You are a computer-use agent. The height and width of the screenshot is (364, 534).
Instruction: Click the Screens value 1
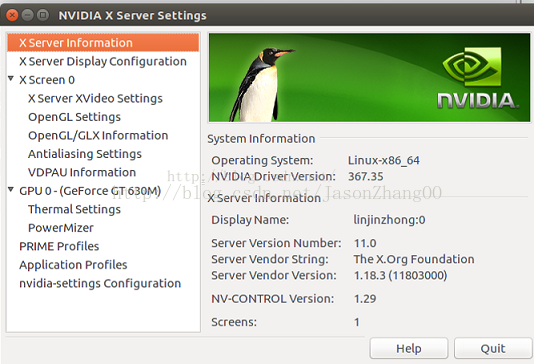(357, 322)
